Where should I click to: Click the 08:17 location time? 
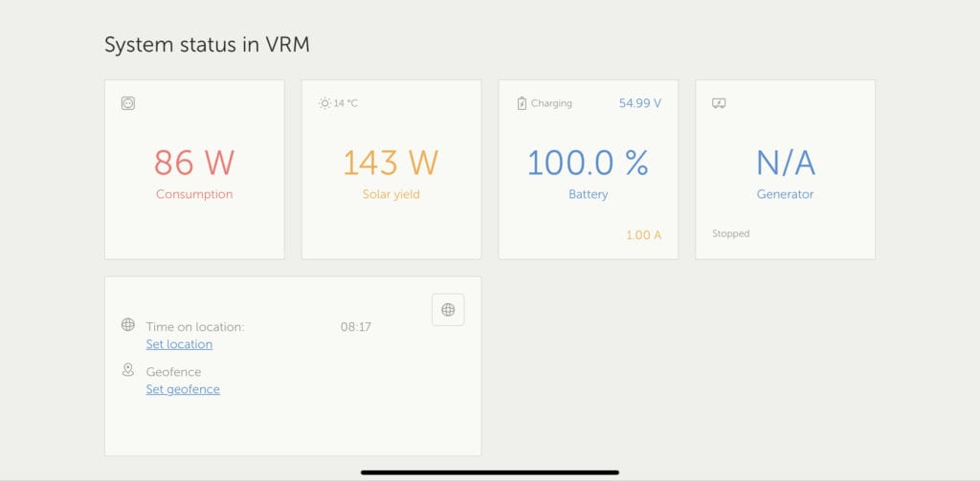pos(356,327)
